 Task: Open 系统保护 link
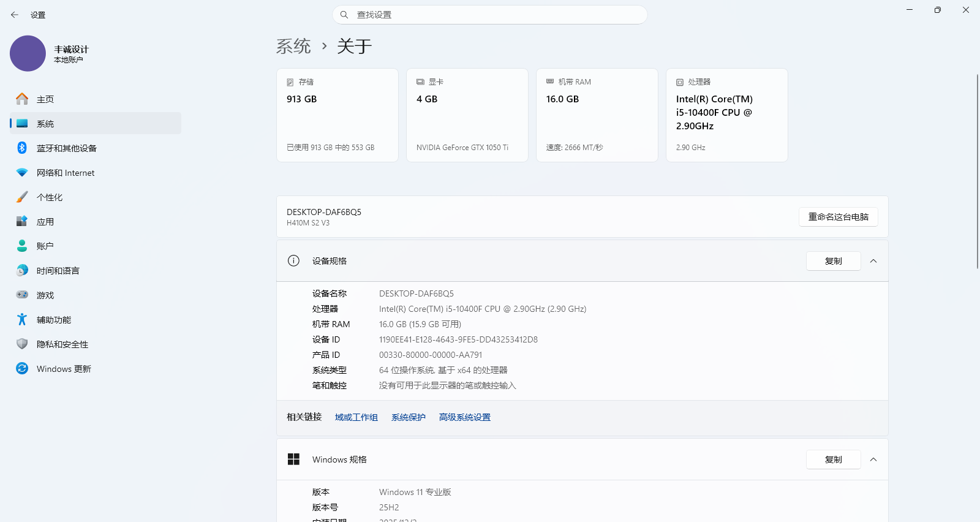[409, 417]
